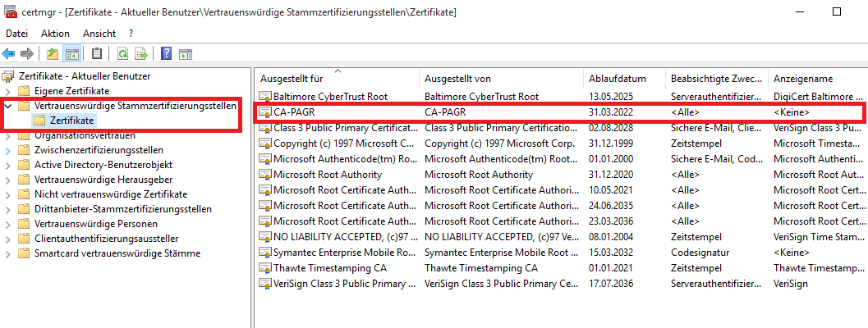Screen dimensions: 868x328
Task: Expand Vertrauenswürdige Herausgeber with its chevron
Action: [7, 180]
